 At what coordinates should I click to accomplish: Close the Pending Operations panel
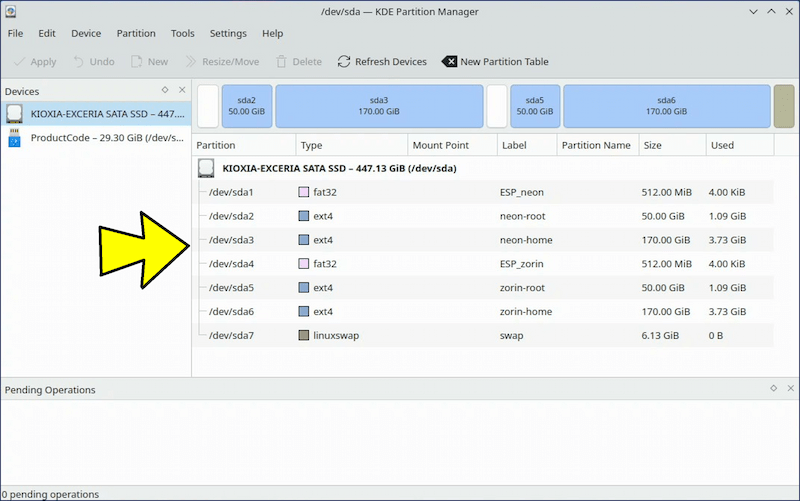[789, 388]
